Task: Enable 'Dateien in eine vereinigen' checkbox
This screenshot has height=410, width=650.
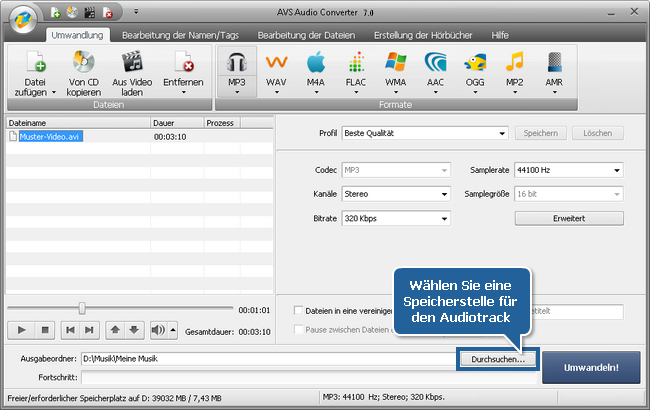Action: [x=298, y=310]
